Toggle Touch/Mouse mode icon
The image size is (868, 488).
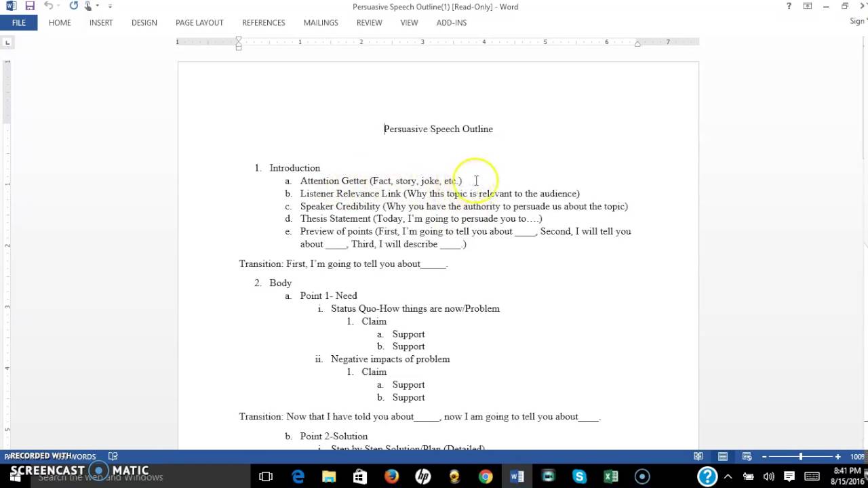88,6
